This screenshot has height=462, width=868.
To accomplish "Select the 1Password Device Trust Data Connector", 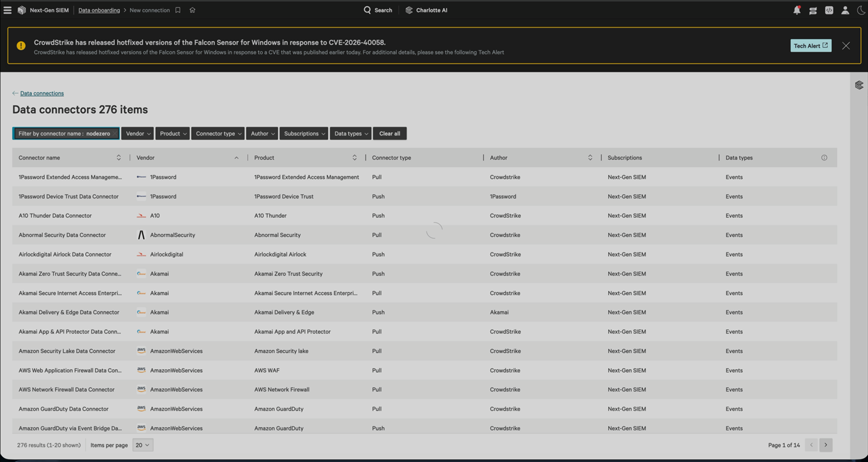I will (x=424, y=196).
